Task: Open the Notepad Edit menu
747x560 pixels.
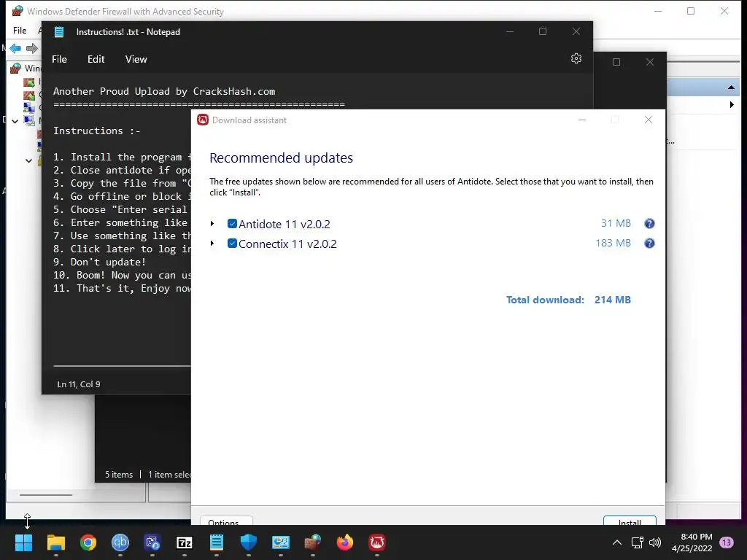Action: (96, 59)
